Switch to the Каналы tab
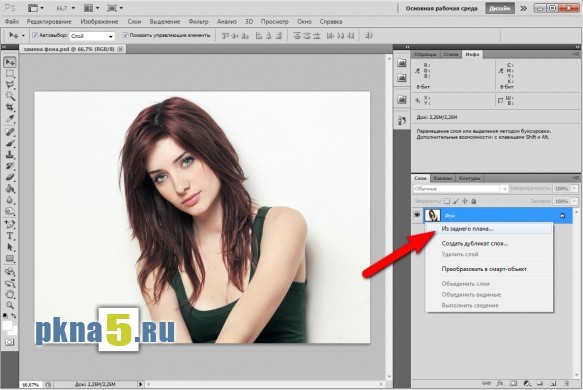The image size is (583, 390). point(442,178)
